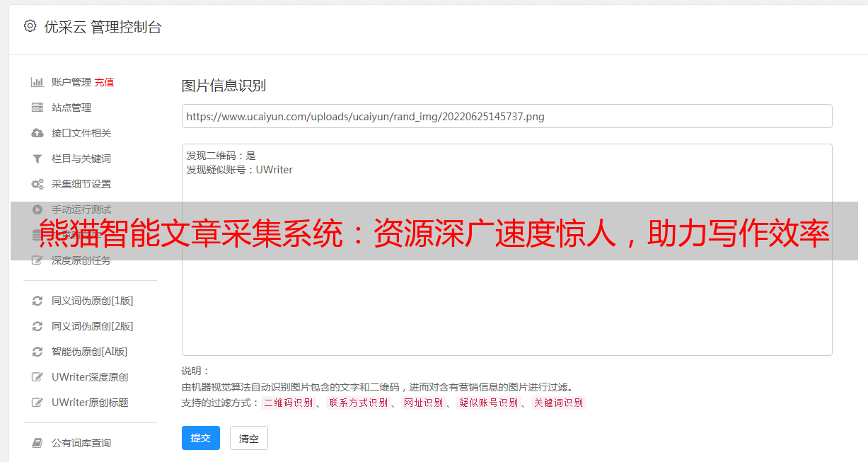Image resolution: width=868 pixels, height=462 pixels.
Task: Click the refresh icon beside 智能伪原创[AI版]
Action: 37,352
